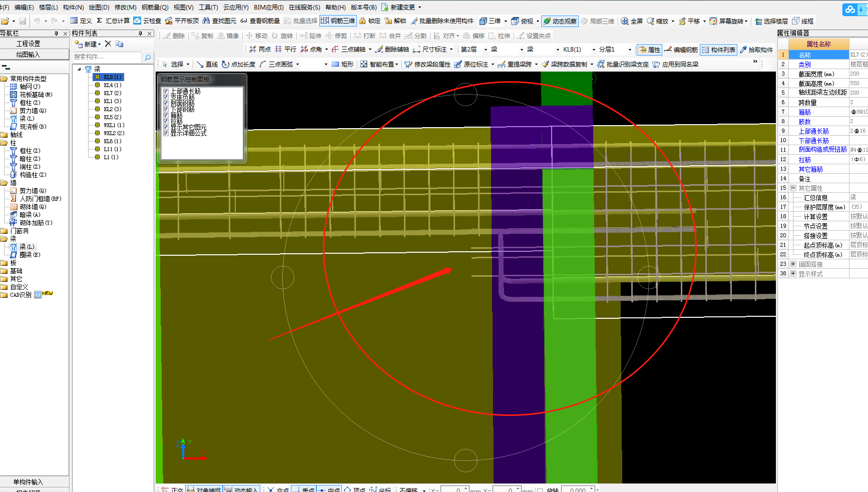
Task: Click 查看钢筋量 view rebar quantity
Action: click(260, 21)
